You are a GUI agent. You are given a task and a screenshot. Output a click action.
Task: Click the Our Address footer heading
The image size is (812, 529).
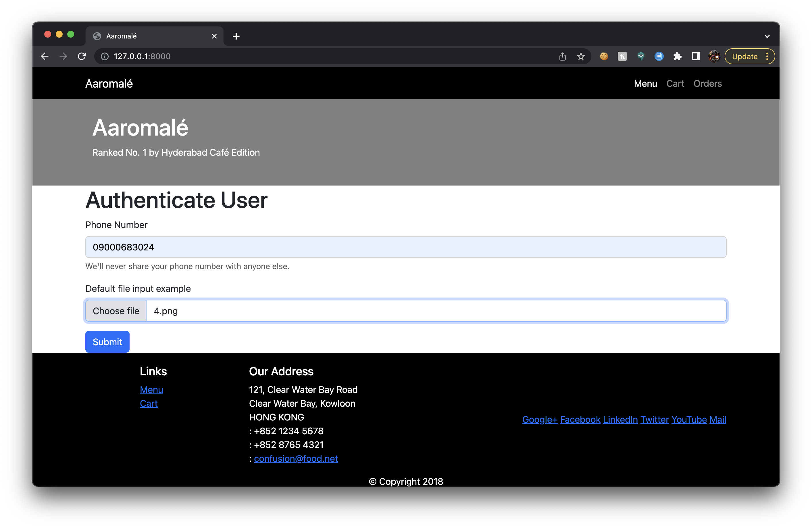(x=281, y=371)
